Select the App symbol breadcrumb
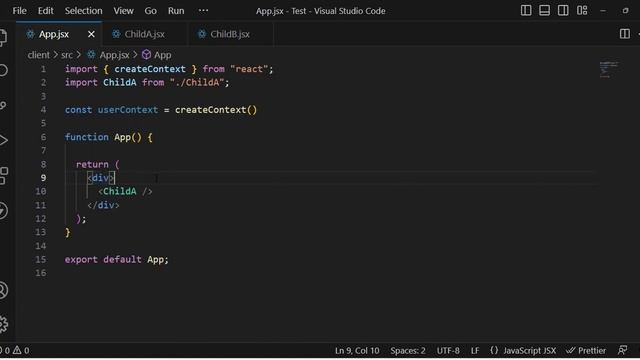Screen dimensions: 640x360 coord(157,55)
